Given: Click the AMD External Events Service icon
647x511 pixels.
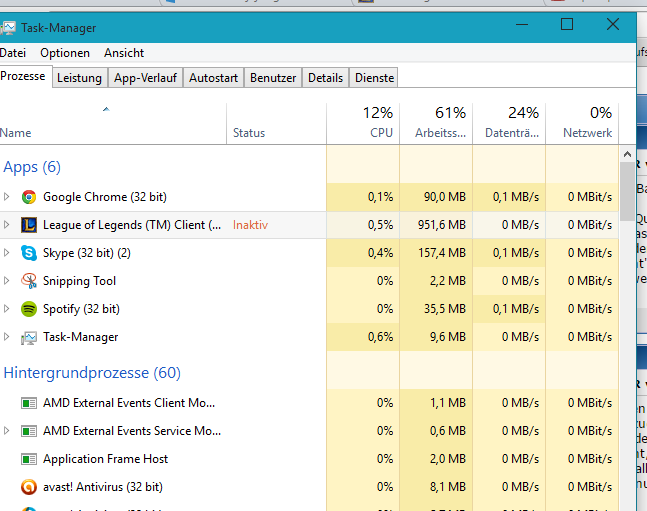Looking at the screenshot, I should [29, 431].
